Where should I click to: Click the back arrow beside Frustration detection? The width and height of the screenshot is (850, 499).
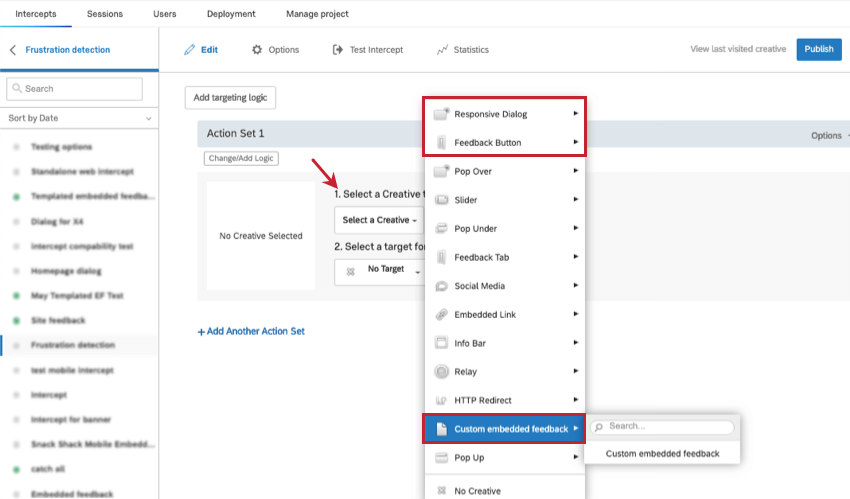pyautogui.click(x=13, y=50)
